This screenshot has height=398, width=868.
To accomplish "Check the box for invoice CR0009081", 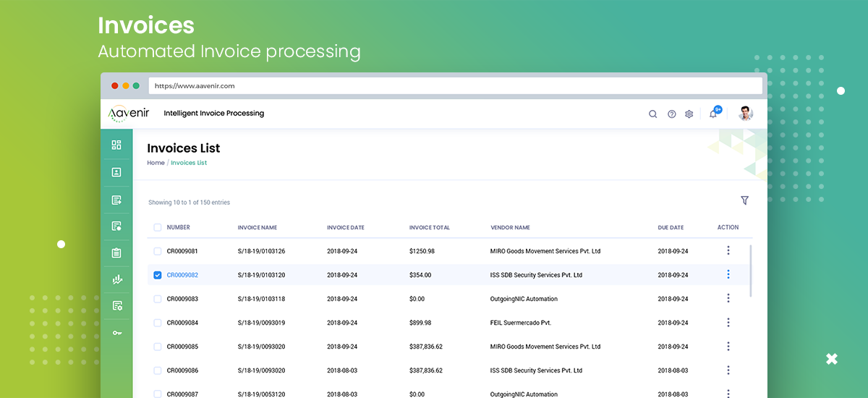I will tap(158, 251).
